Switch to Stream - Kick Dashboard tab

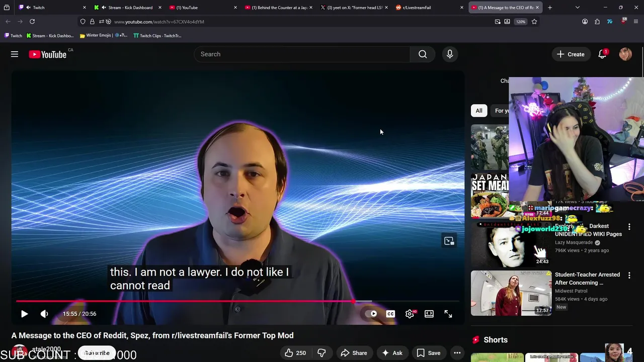tap(128, 8)
